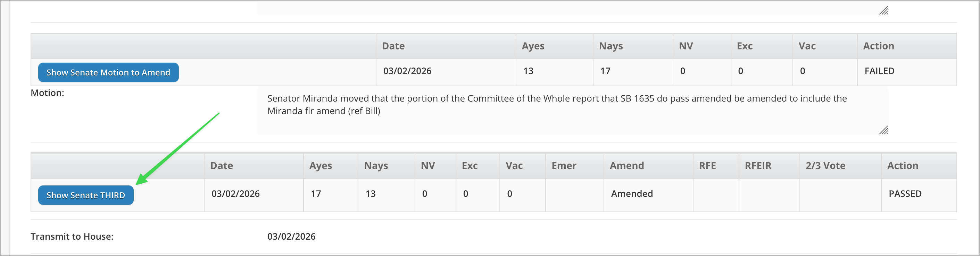Click the Transmit to House date 03/02/2026
Viewport: 980px width, 256px height.
click(x=291, y=236)
